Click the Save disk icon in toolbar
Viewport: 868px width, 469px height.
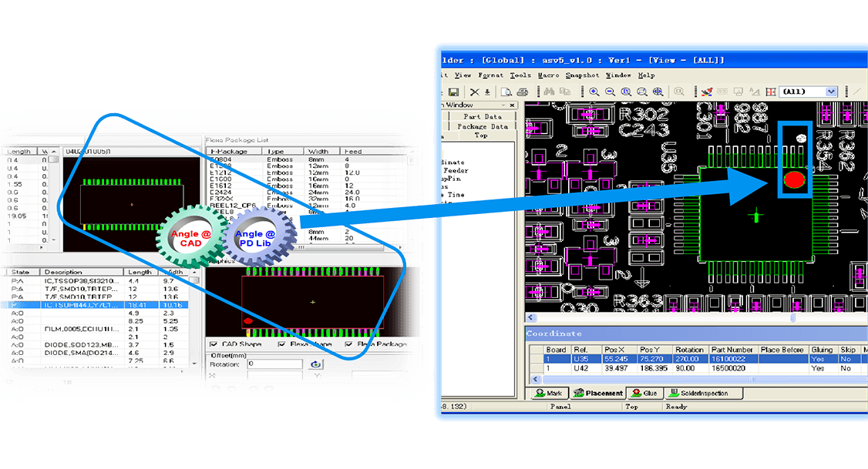[453, 92]
